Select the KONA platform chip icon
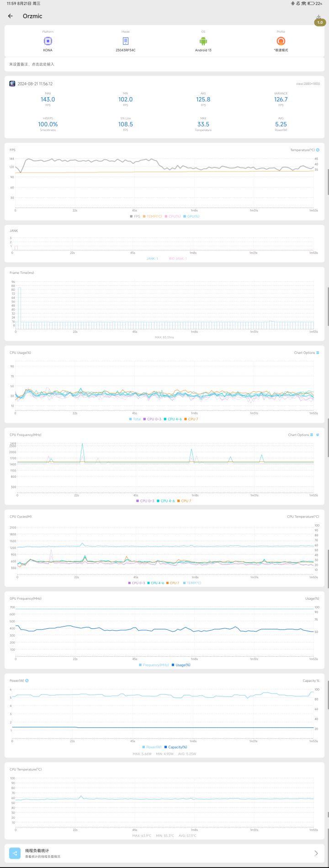Screen dimensions: 329x868 click(48, 41)
